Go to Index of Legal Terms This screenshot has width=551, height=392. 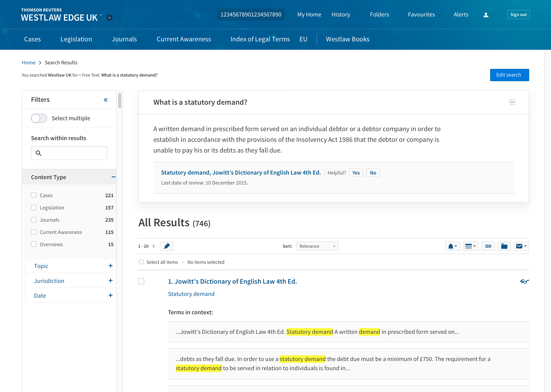pyautogui.click(x=260, y=39)
